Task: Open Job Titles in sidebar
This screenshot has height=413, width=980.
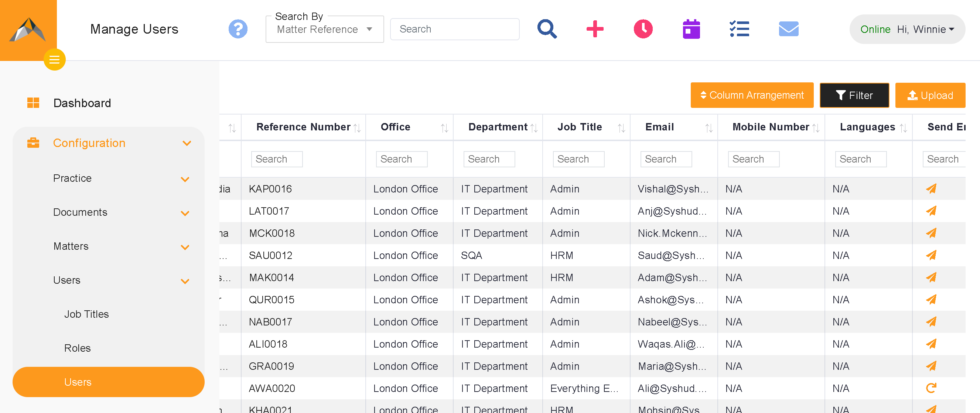Action: tap(86, 314)
